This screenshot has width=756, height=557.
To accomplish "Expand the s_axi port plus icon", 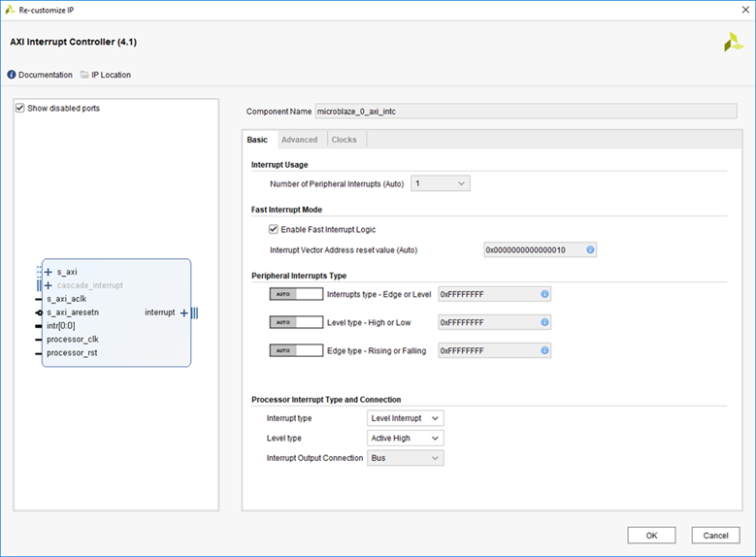I will [49, 273].
